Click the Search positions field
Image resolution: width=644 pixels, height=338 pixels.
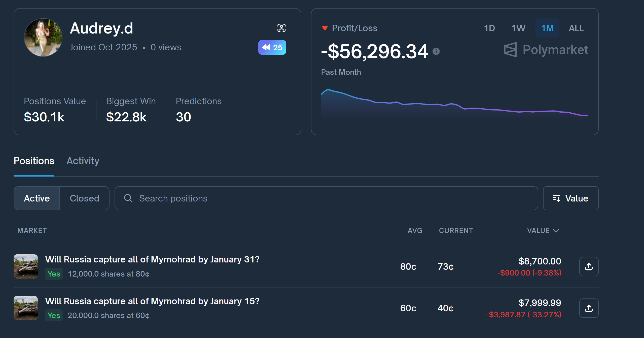(327, 198)
